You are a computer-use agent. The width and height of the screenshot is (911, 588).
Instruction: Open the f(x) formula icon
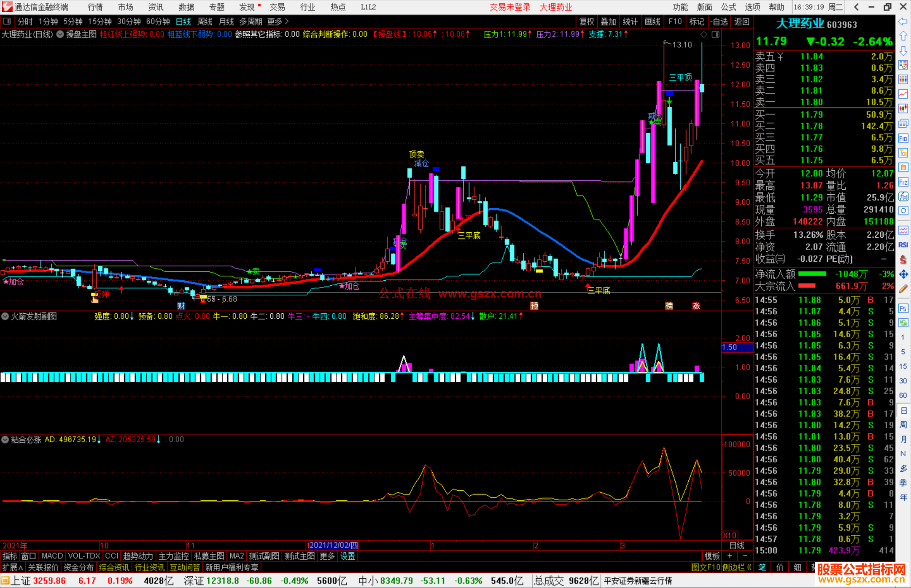coord(903,196)
